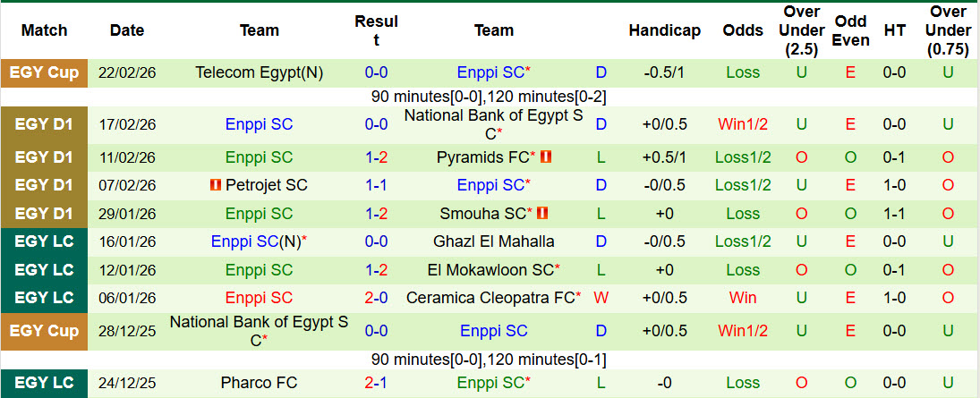Click the Match column header
This screenshot has height=398, width=980.
pyautogui.click(x=44, y=30)
